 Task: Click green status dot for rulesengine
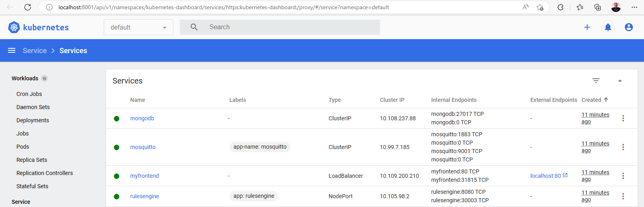117,197
